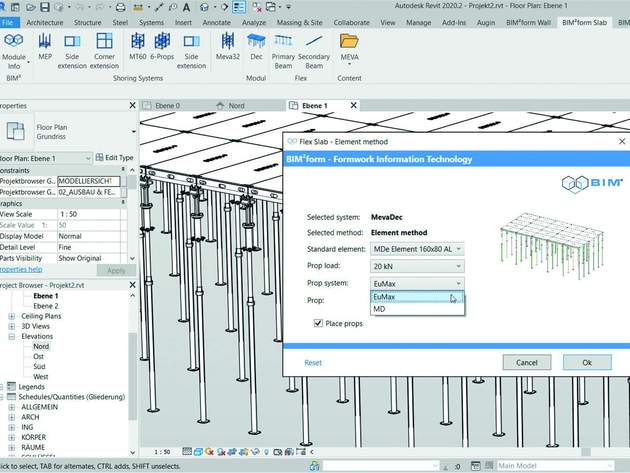Switch to the Nord view tab
Image resolution: width=630 pixels, height=473 pixels.
pyautogui.click(x=236, y=106)
